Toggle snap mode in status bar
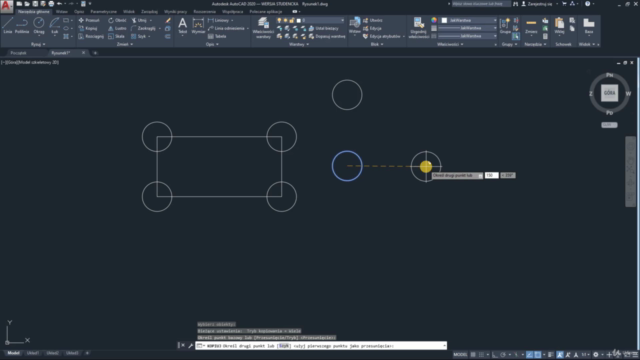This screenshot has width=640, height=360. pos(482,354)
